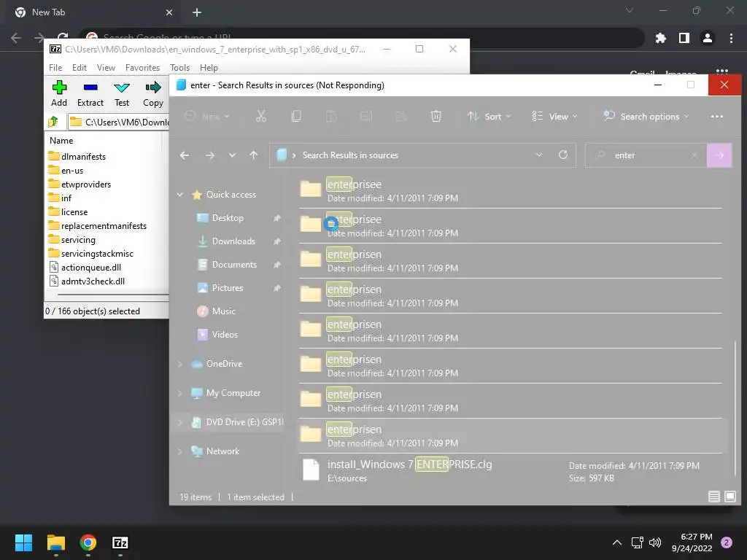Open View menu in 7-Zip

tap(106, 68)
